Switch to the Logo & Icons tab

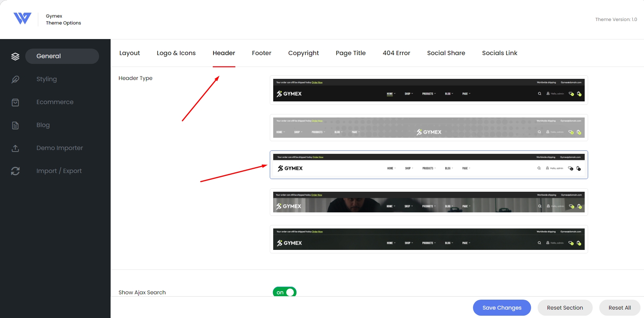pyautogui.click(x=176, y=53)
